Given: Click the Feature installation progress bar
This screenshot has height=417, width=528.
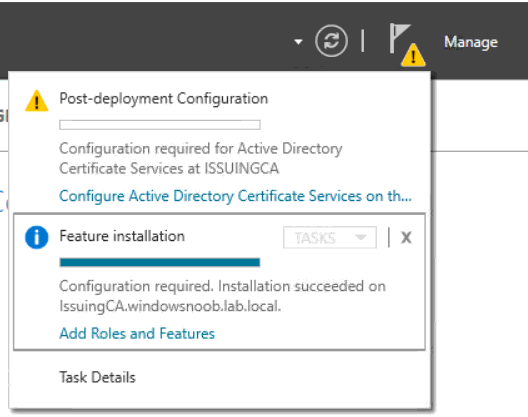Looking at the screenshot, I should (160, 262).
